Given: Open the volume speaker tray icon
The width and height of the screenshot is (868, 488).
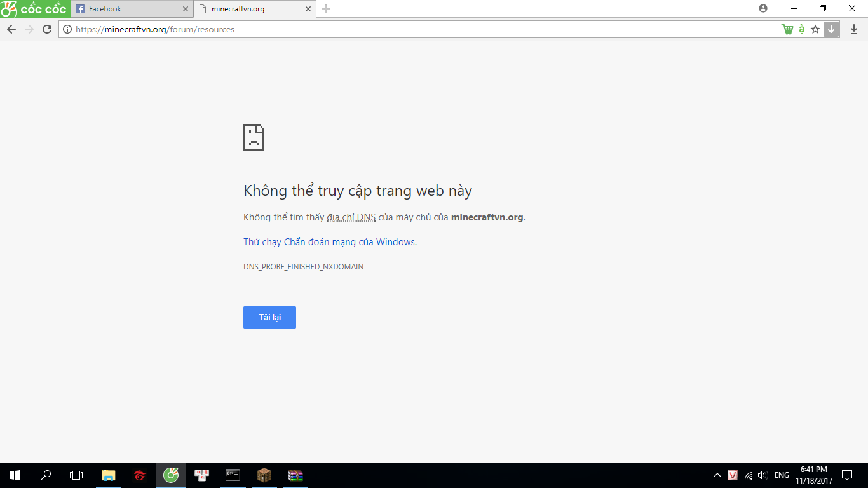Looking at the screenshot, I should [x=763, y=475].
